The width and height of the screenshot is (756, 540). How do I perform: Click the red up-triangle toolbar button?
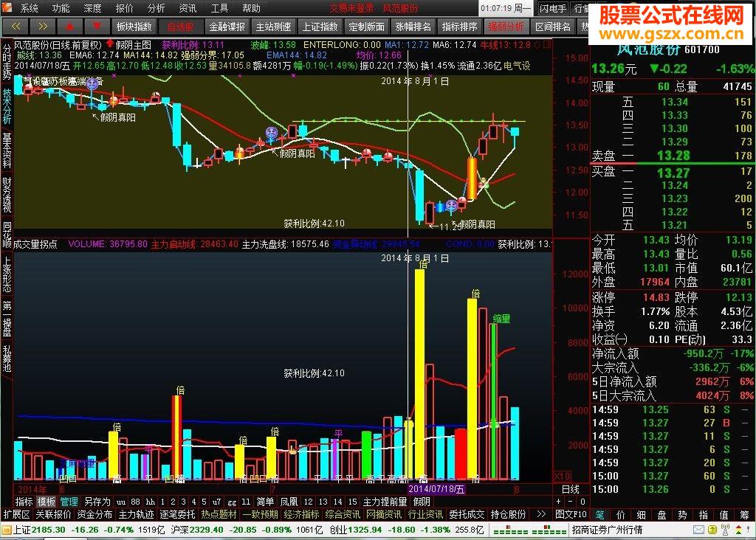click(69, 26)
